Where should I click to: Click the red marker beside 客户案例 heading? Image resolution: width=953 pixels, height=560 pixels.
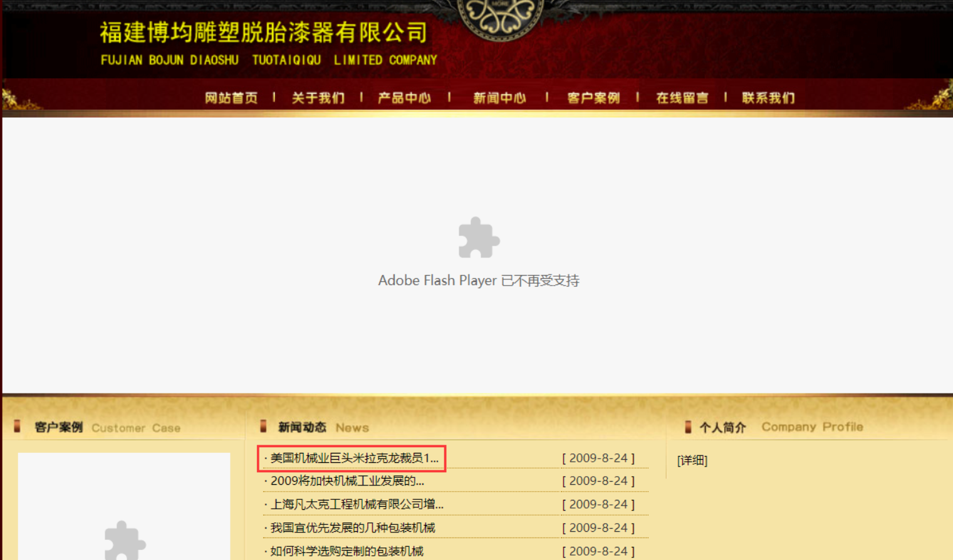(18, 427)
